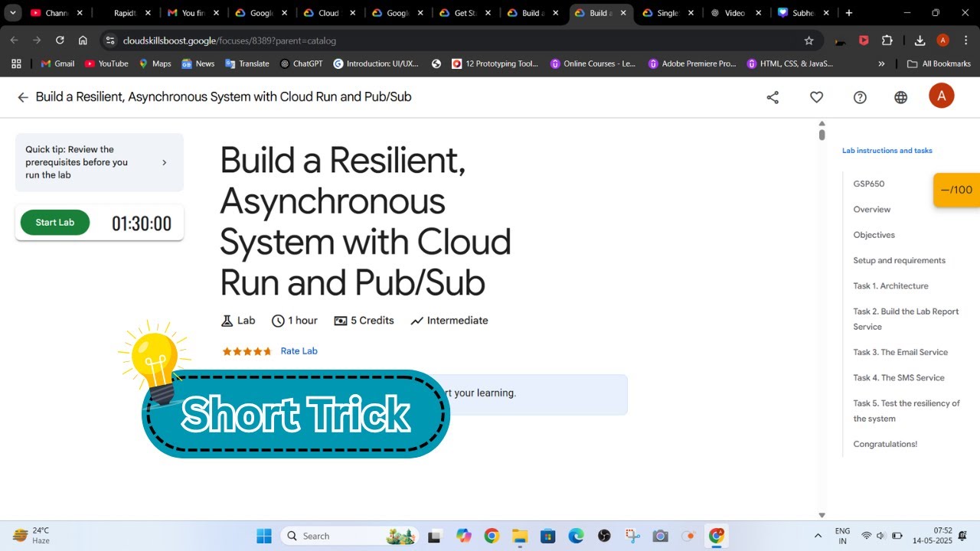Share the lab with the share icon
The width and height of the screenshot is (980, 551).
coord(773,97)
